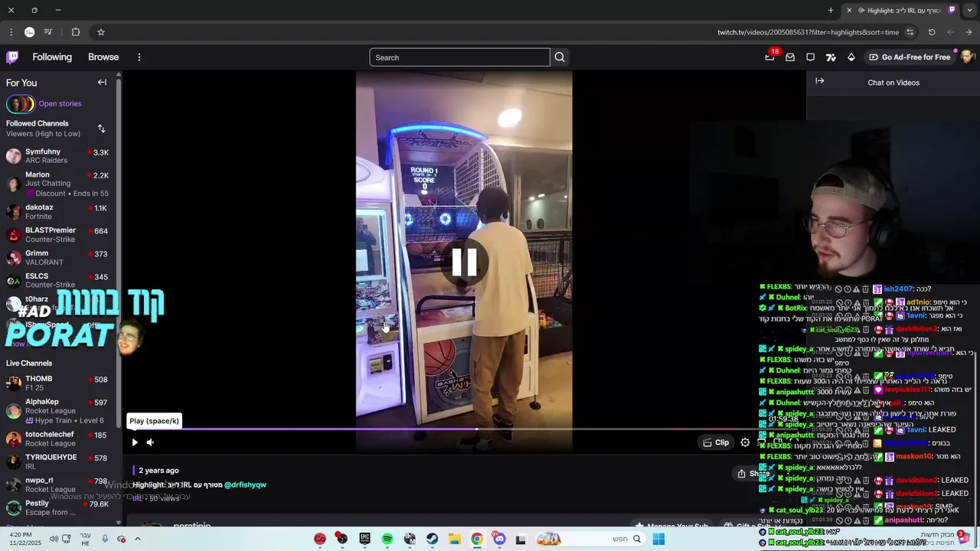
Task: Open the Get Bits diamond icon
Action: (x=851, y=57)
